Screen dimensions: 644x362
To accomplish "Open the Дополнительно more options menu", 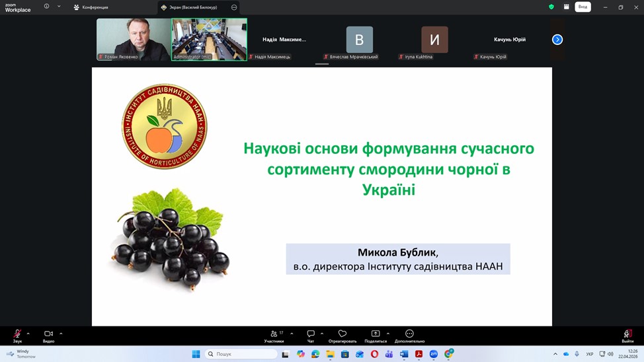I will 409,335.
